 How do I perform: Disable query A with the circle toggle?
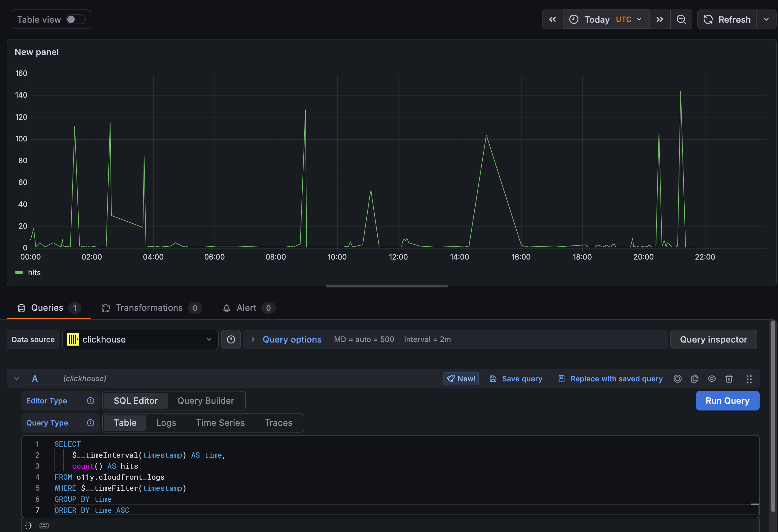tap(678, 379)
